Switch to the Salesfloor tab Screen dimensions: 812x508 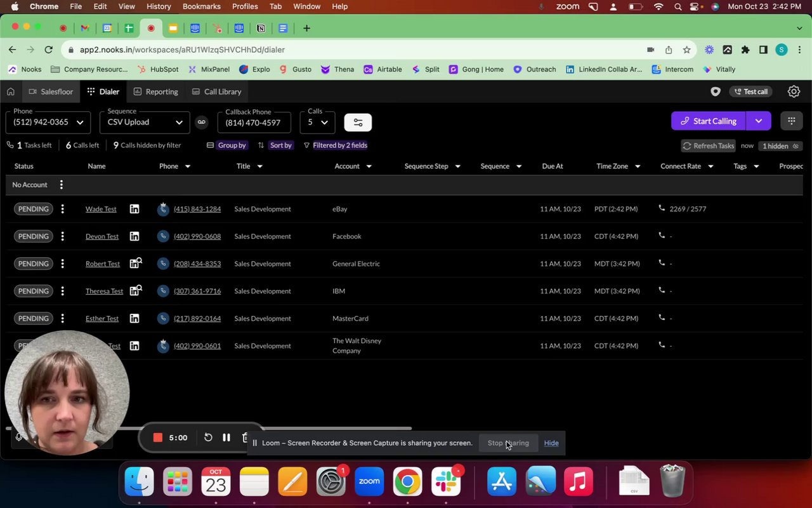[51, 91]
